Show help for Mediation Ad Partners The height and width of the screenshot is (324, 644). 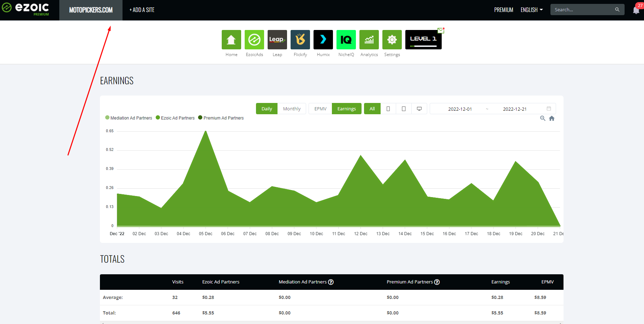pyautogui.click(x=331, y=282)
